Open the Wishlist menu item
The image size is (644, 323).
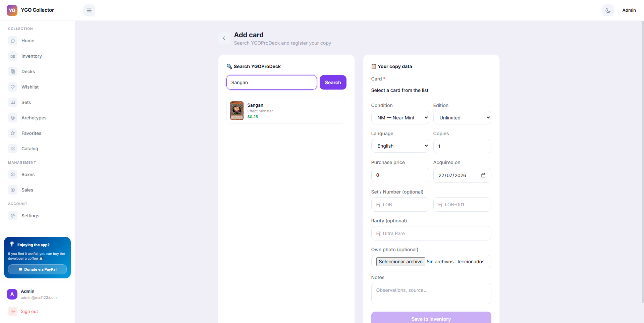[x=37, y=87]
